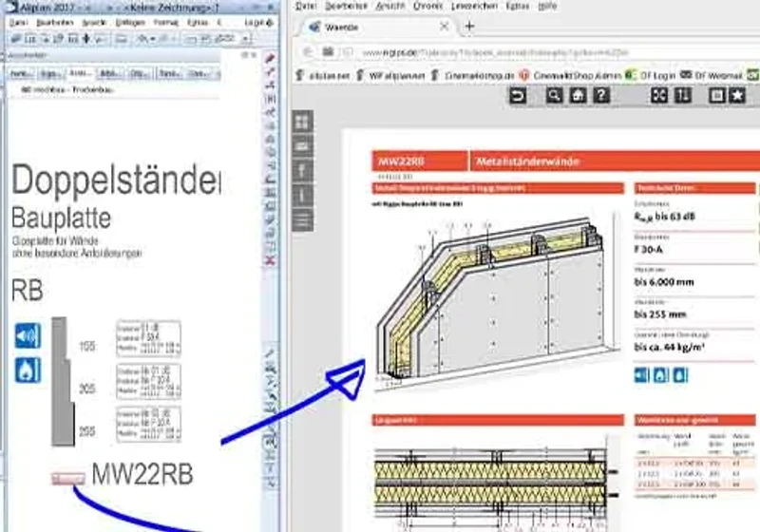Image resolution: width=760 pixels, height=532 pixels.
Task: Select the pink wall symbol next to MW22RB
Action: [67, 479]
